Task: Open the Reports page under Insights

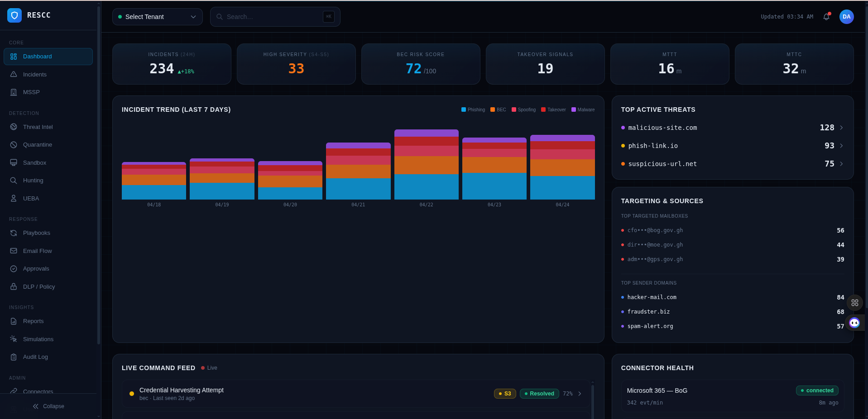Action: click(33, 321)
